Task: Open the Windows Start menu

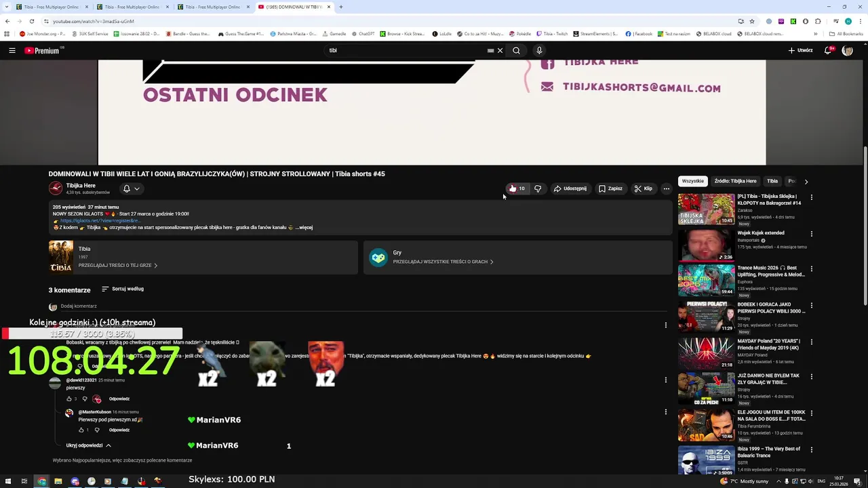Action: [7, 481]
